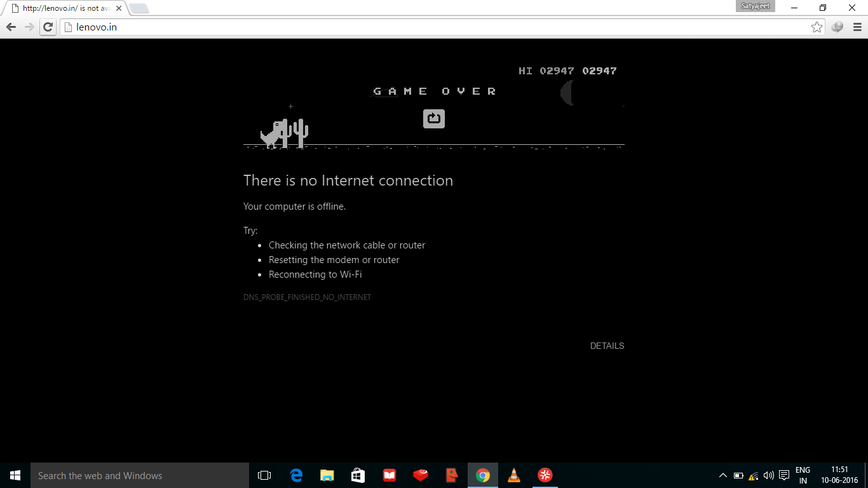Viewport: 868px width, 488px height.
Task: Click the extension icon beside the star
Action: point(837,27)
